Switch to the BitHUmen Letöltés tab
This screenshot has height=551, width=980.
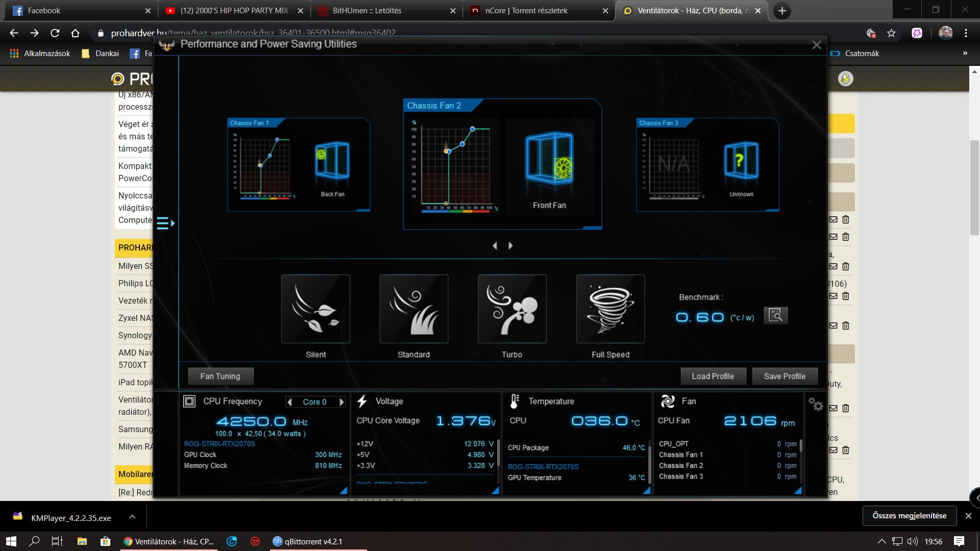click(x=386, y=11)
